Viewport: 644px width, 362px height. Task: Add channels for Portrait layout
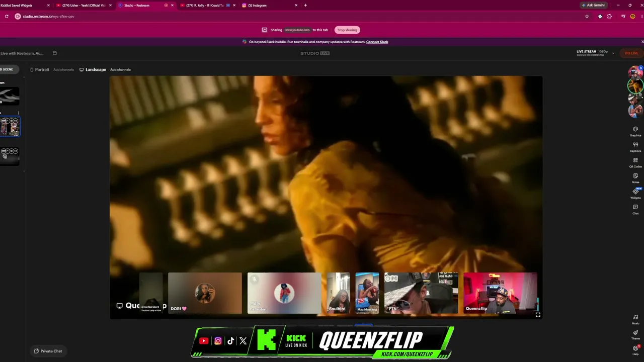pos(63,69)
